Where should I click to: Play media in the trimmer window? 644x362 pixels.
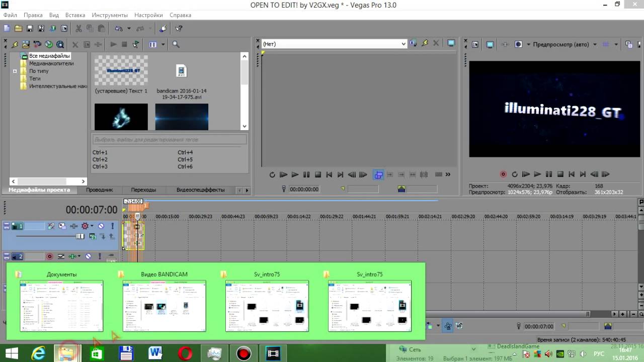295,174
